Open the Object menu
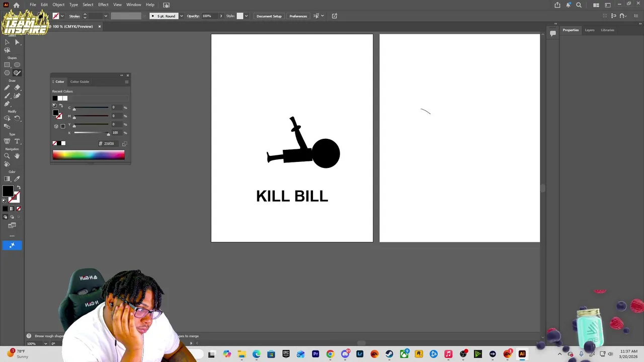 (58, 5)
